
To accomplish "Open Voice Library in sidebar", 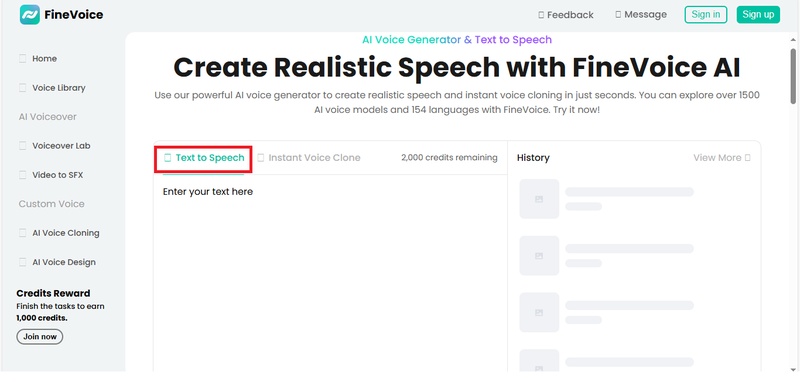I will 52,88.
